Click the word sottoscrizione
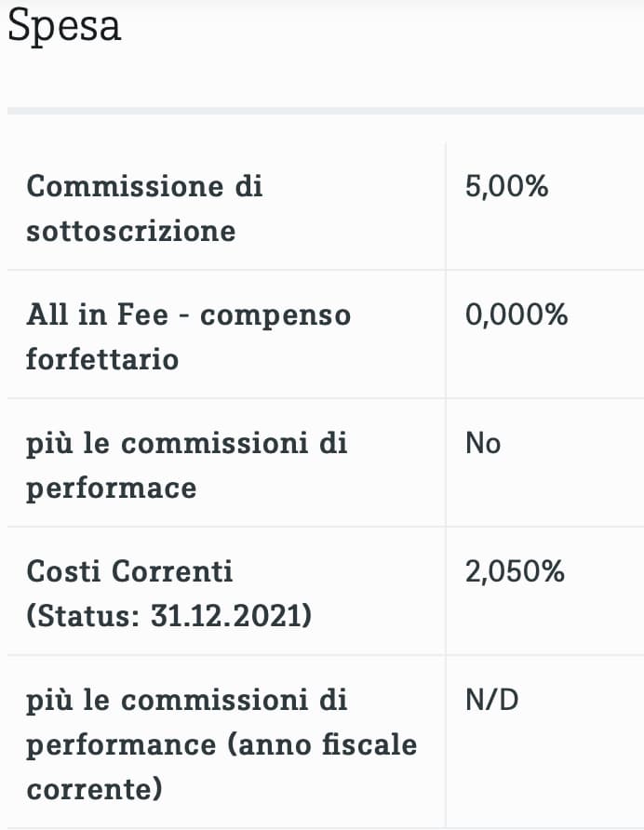The height and width of the screenshot is (830, 644). (x=130, y=231)
